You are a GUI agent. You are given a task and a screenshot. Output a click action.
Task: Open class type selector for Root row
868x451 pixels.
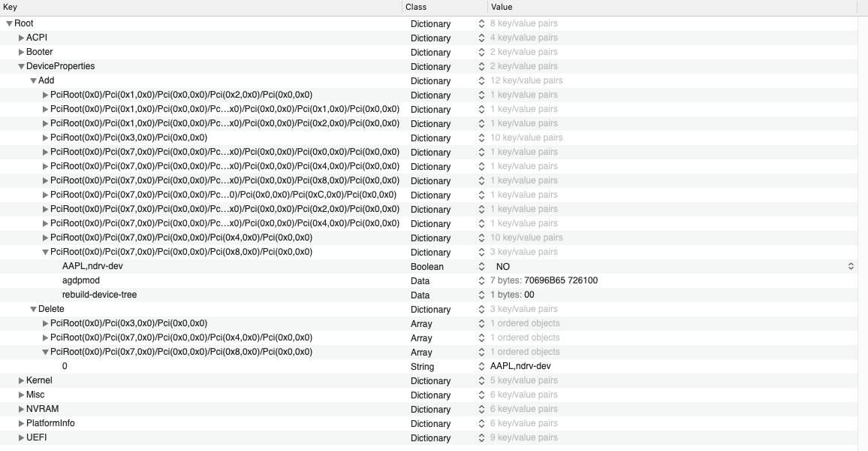point(482,23)
